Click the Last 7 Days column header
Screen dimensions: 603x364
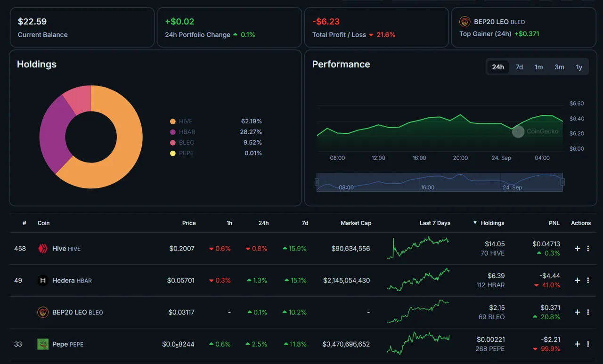[435, 223]
